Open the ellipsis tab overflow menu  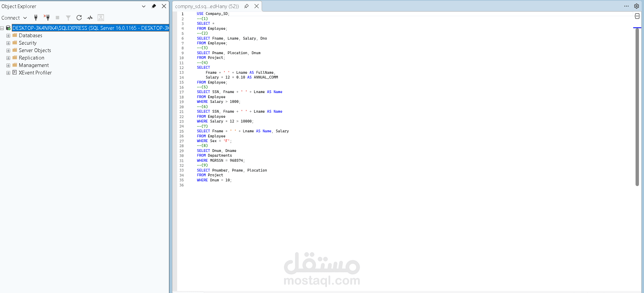pos(626,6)
